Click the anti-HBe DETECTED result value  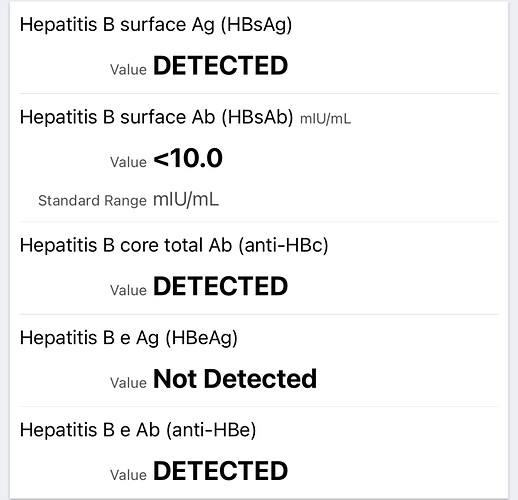tap(220, 471)
